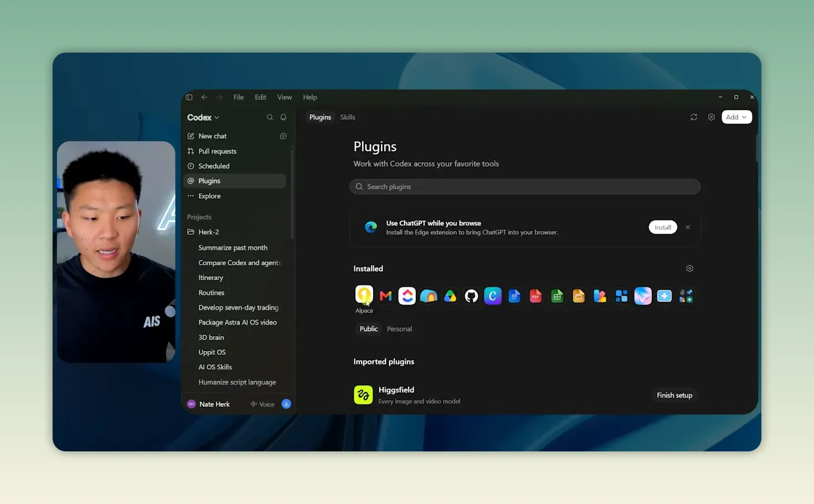Open the Installed section gear icon
Viewport: 814px width, 504px height.
pos(689,269)
